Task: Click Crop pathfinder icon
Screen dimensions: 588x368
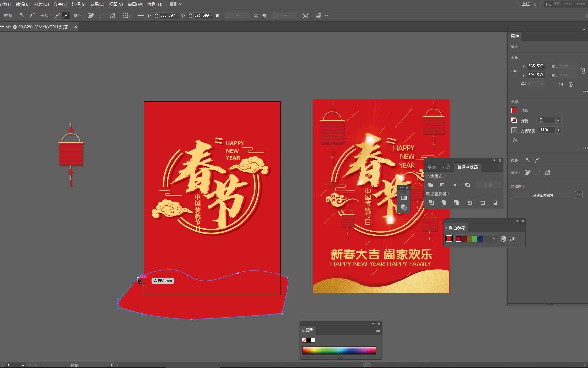Action: (469, 202)
